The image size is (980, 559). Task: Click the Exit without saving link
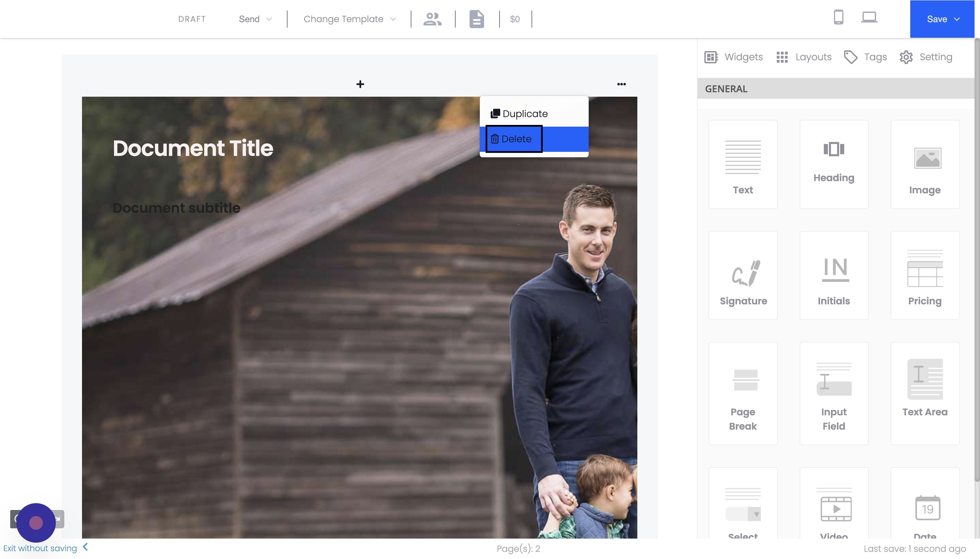[x=39, y=548]
